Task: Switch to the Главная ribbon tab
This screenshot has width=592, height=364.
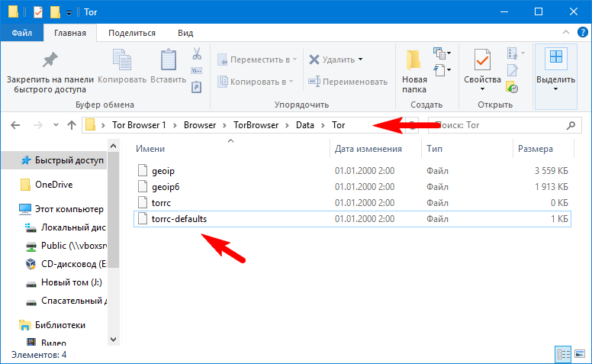Action: (70, 33)
